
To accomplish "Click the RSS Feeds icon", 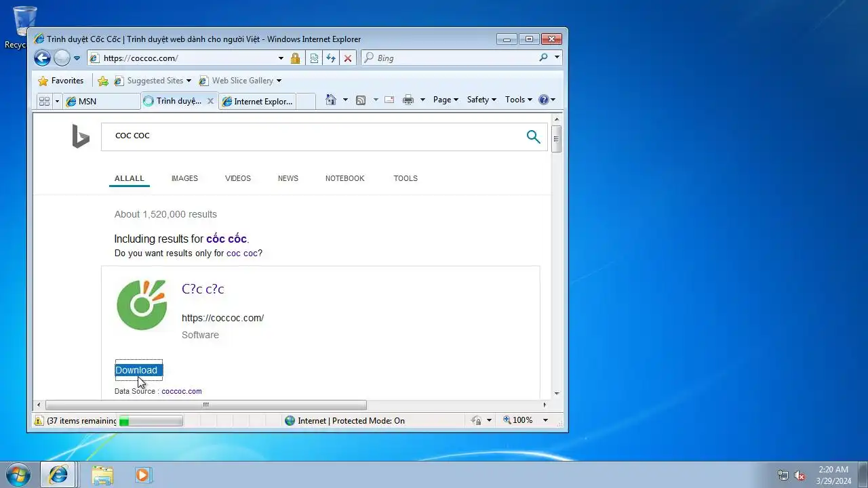I will pos(361,100).
